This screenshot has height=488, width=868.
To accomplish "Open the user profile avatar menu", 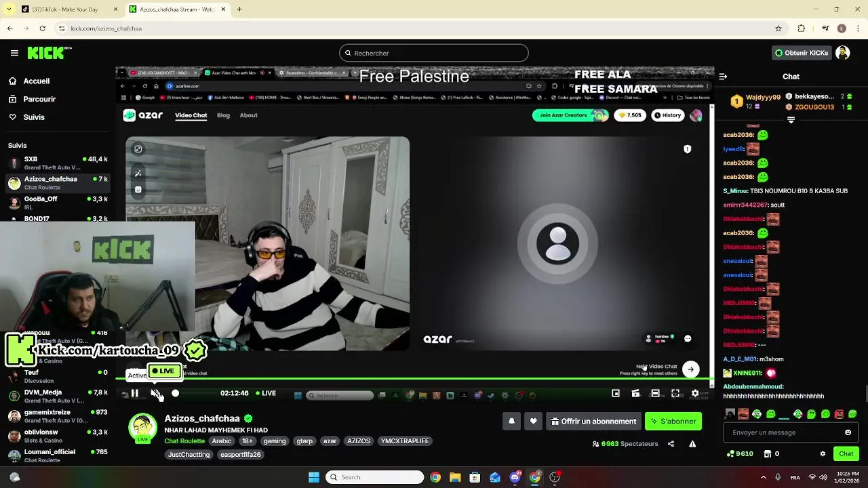I will [x=843, y=53].
